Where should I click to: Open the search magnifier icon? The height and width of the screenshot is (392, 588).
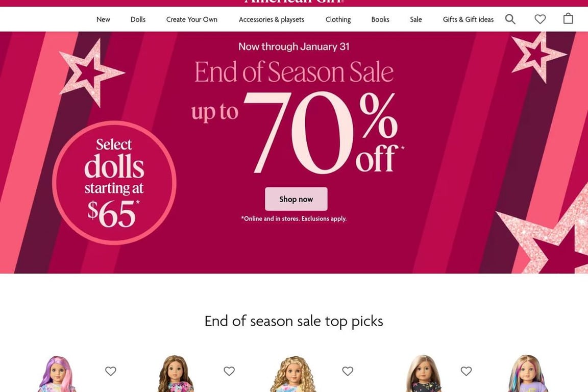click(x=510, y=19)
